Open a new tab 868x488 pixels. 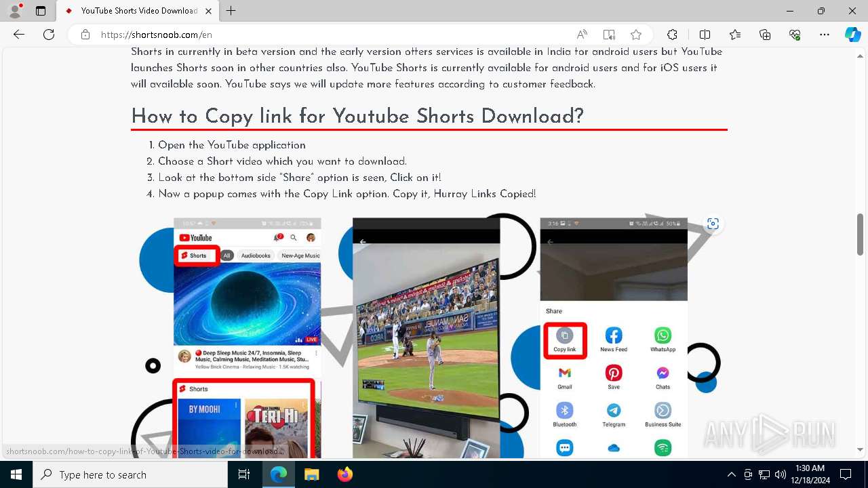click(231, 11)
